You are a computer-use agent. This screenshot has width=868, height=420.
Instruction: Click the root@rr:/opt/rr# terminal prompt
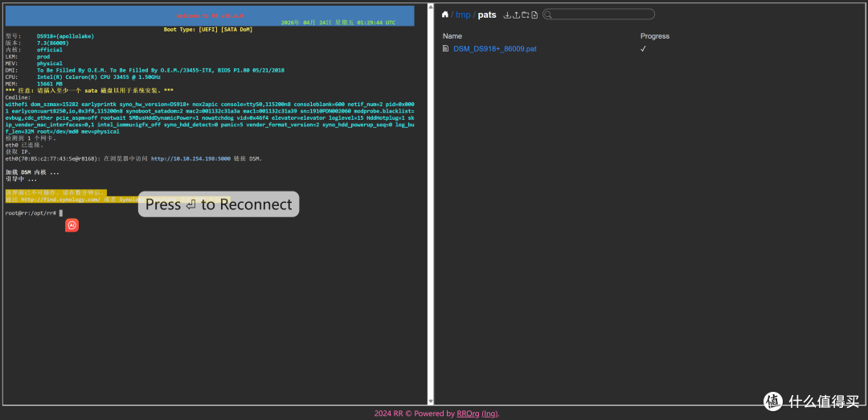pos(31,212)
